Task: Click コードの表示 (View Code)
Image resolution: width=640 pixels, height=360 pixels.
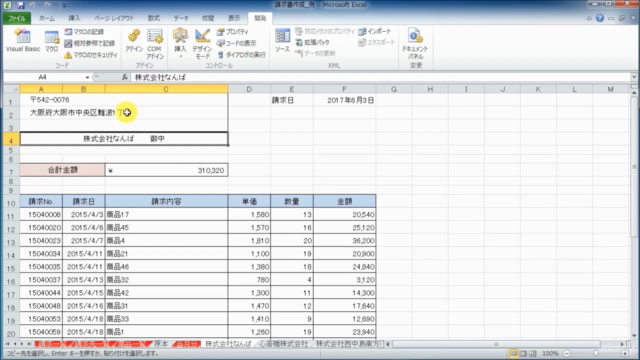Action: [x=237, y=43]
